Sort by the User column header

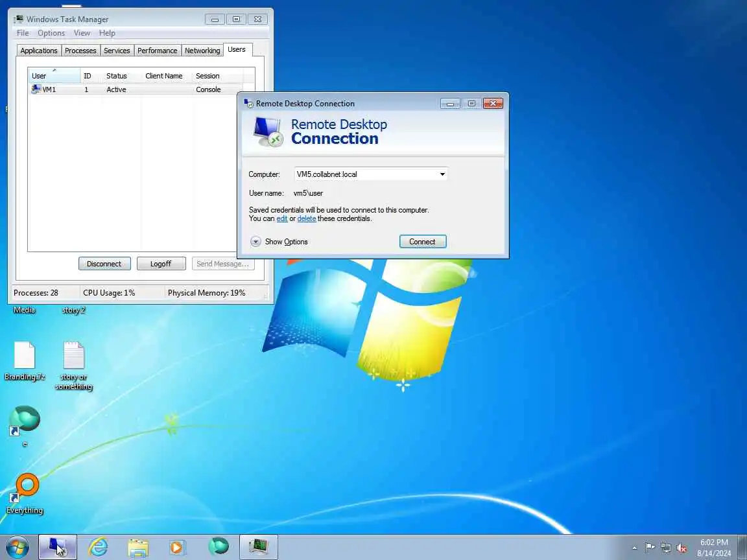pos(54,76)
